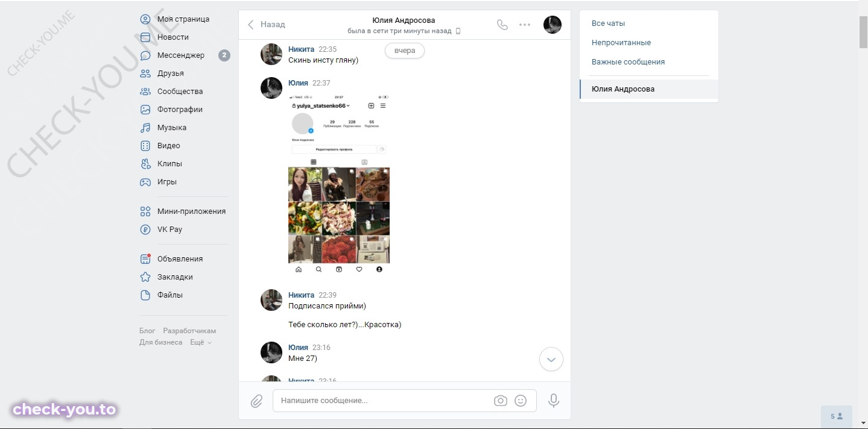
Task: Click the Мессенджер unread counter badge
Action: point(224,55)
